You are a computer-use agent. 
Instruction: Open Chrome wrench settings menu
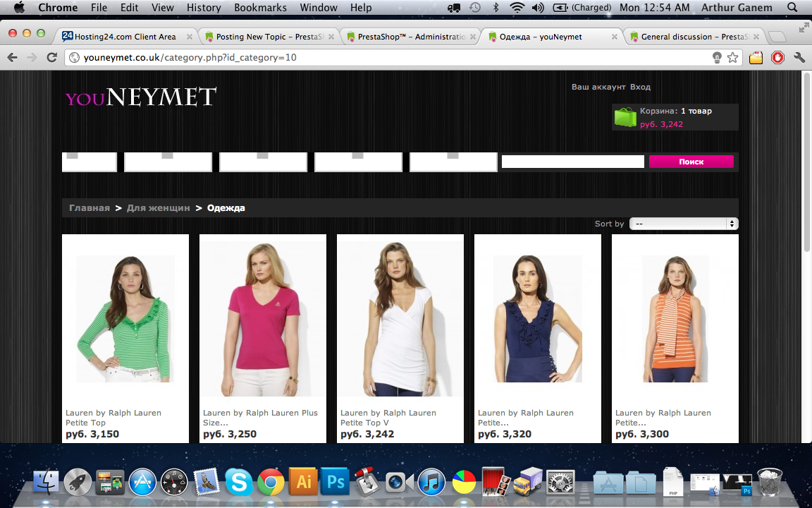pyautogui.click(x=799, y=58)
